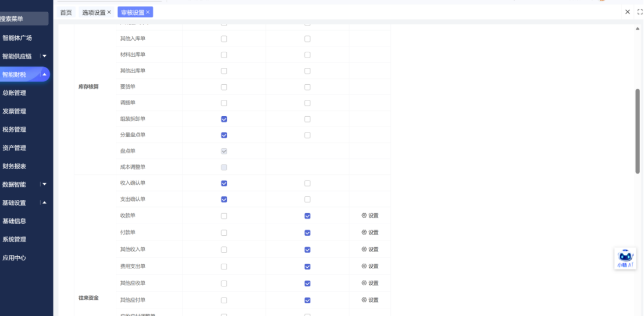Image resolution: width=644 pixels, height=316 pixels.
Task: Click the 材料出库单 row label
Action: coord(133,55)
